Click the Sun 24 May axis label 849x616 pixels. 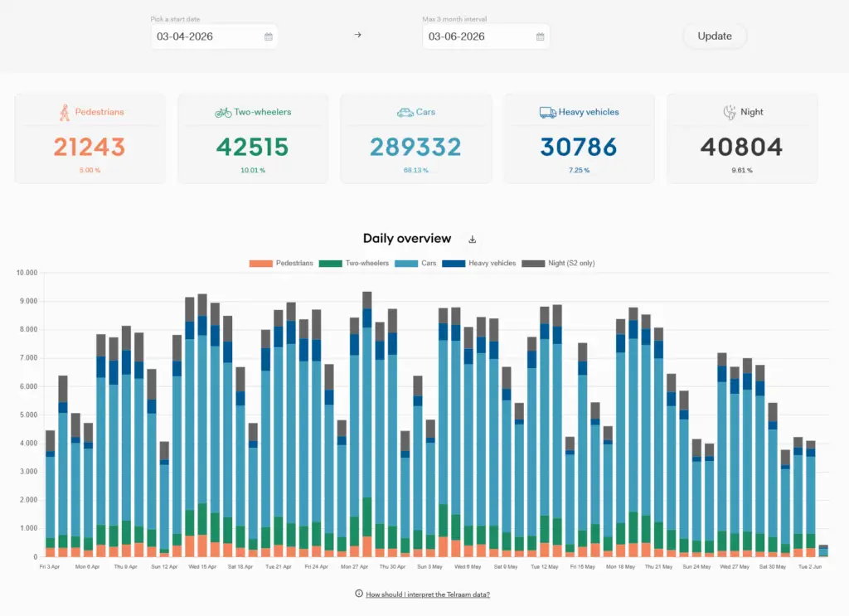pyautogui.click(x=696, y=567)
